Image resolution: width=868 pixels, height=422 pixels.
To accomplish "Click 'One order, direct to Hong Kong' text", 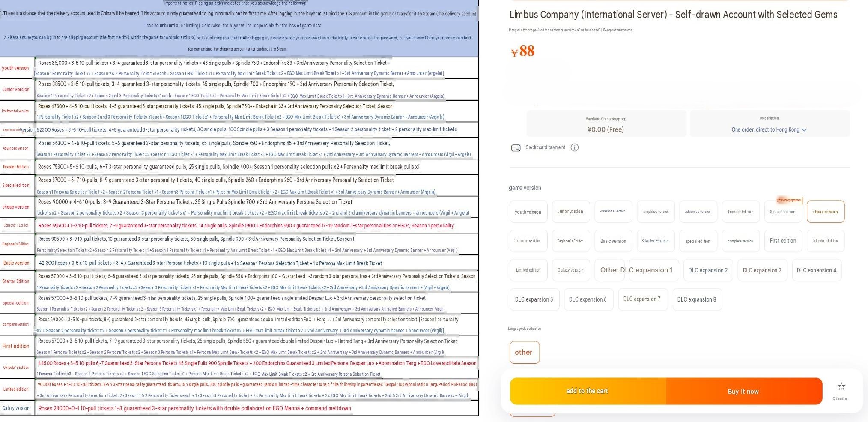I will click(765, 130).
